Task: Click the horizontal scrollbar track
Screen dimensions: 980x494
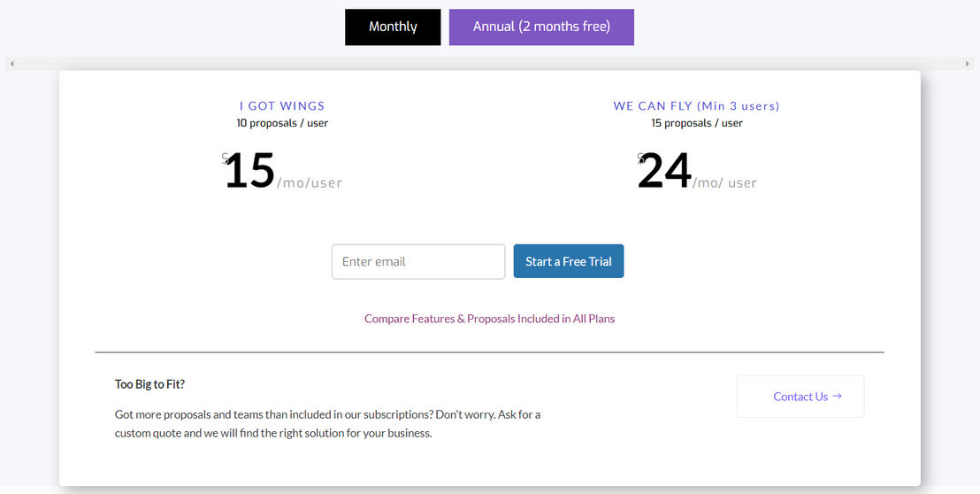Action: click(489, 64)
